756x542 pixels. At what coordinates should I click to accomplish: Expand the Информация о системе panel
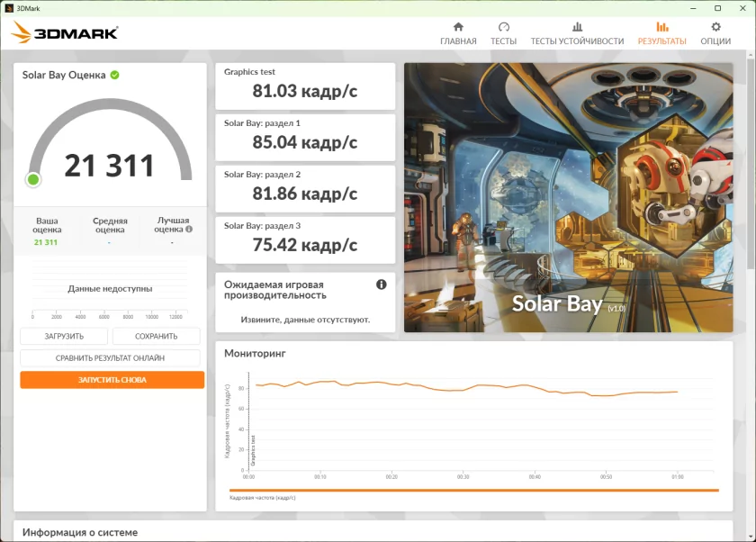(x=80, y=532)
